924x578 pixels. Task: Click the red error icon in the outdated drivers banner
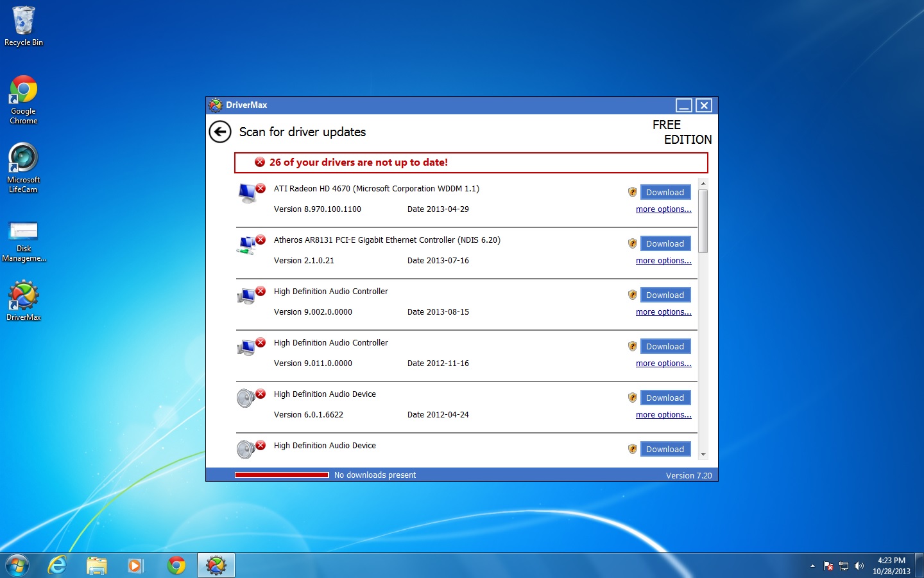click(260, 162)
